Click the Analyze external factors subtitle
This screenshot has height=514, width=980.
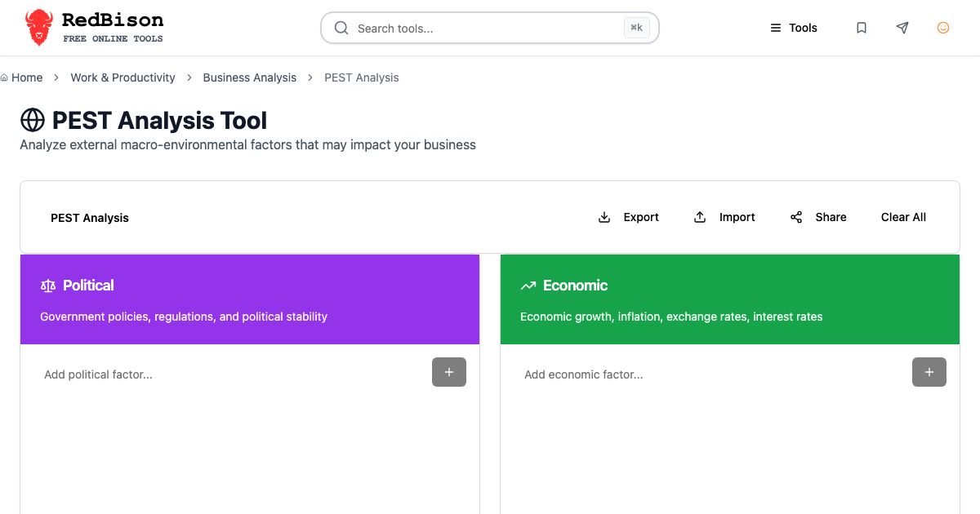(247, 144)
